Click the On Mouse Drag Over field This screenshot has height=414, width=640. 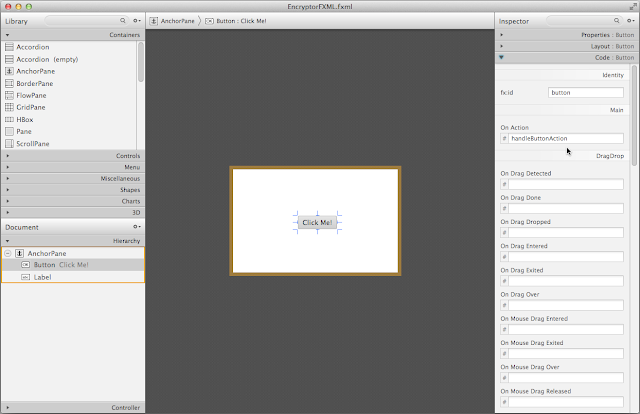[x=566, y=378]
